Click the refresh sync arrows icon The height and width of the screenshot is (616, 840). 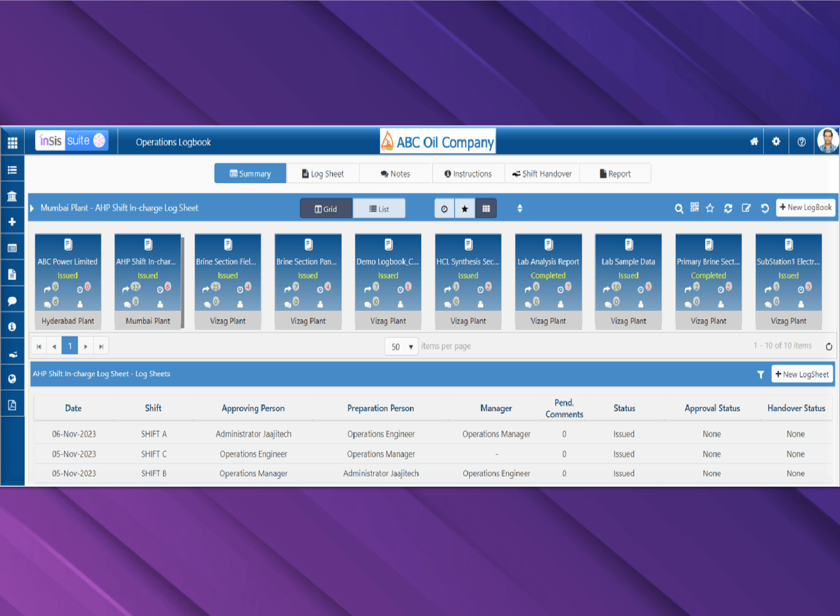pos(728,208)
